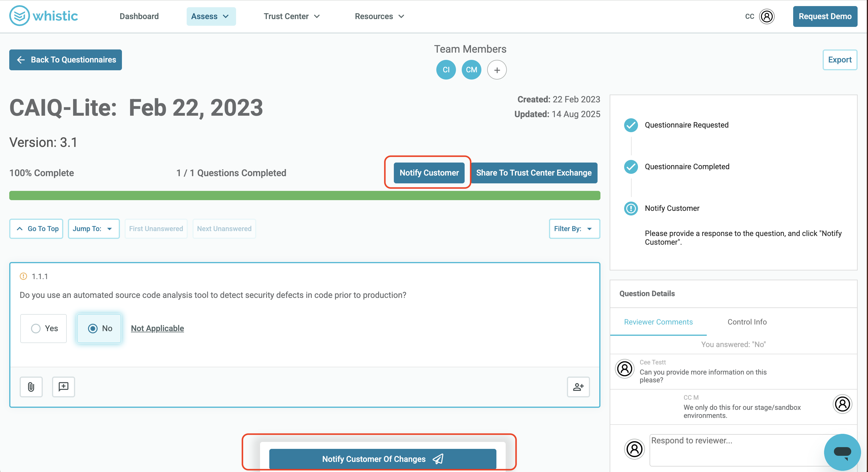Expand the Trust Center menu
868x472 pixels.
292,16
